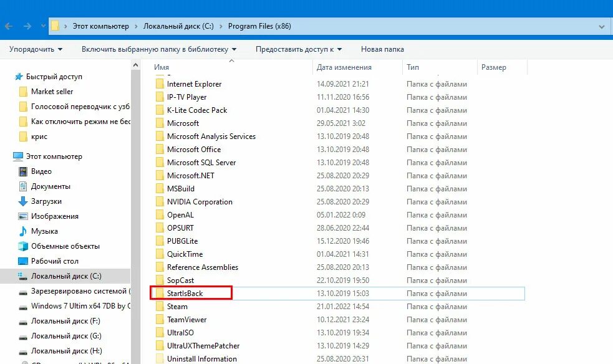The image size is (613, 364).
Task: Click 'Рабочий стол' desktop icon in sidebar
Action: pyautogui.click(x=23, y=261)
